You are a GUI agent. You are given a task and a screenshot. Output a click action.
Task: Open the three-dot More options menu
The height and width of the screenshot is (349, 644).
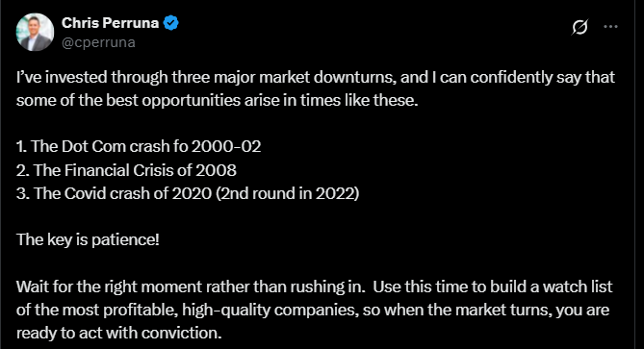tap(610, 27)
